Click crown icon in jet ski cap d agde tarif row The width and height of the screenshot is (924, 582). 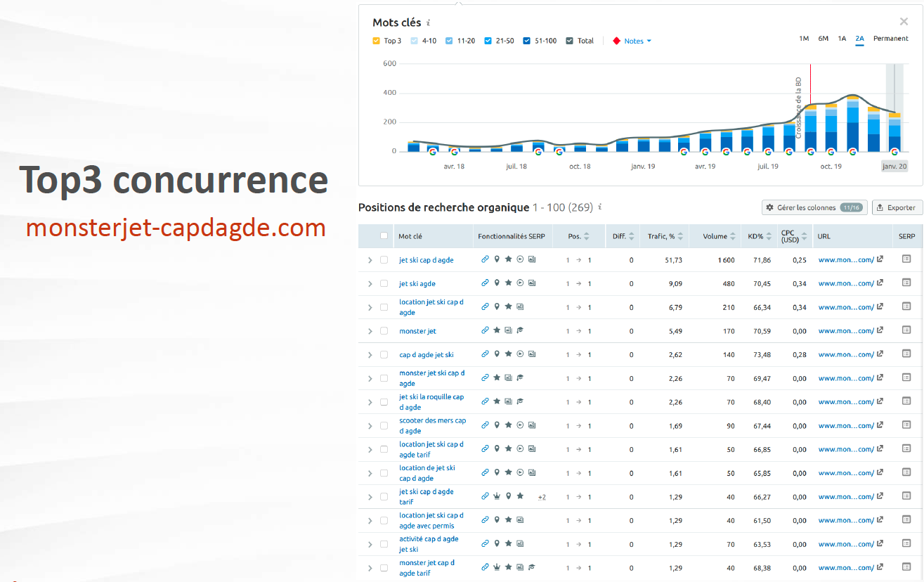tap(497, 496)
